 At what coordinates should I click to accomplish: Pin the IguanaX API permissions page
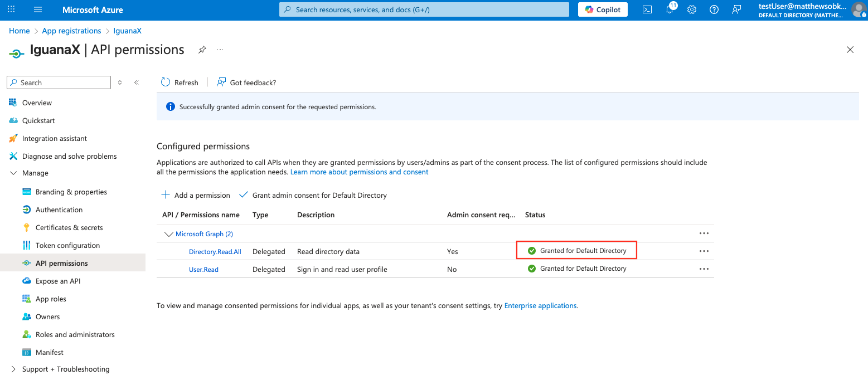tap(202, 50)
